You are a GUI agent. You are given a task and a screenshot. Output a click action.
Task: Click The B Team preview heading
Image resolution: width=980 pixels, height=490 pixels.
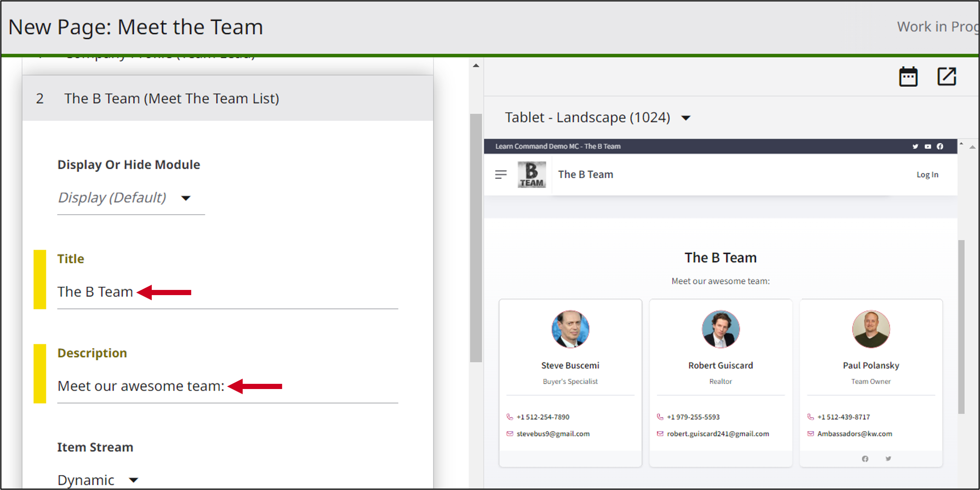[720, 258]
